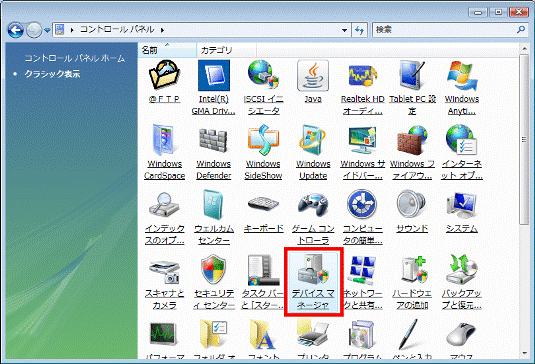Click the search magnifier icon

pyautogui.click(x=521, y=30)
